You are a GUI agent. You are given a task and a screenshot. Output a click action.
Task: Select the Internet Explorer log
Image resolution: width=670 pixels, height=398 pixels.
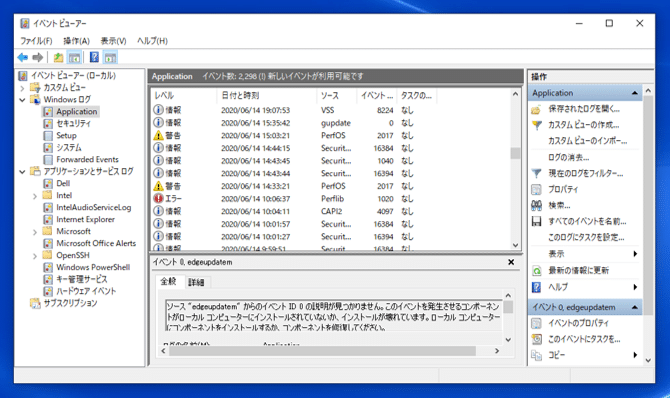[85, 219]
